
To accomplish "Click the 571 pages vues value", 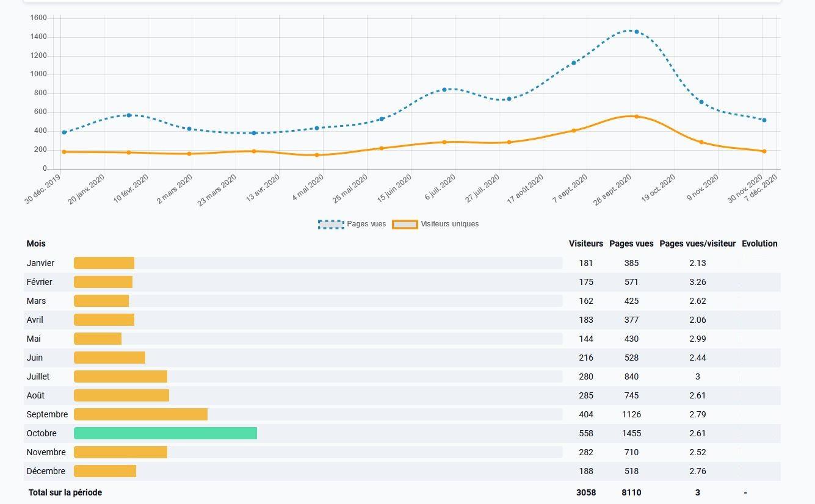I will (631, 282).
